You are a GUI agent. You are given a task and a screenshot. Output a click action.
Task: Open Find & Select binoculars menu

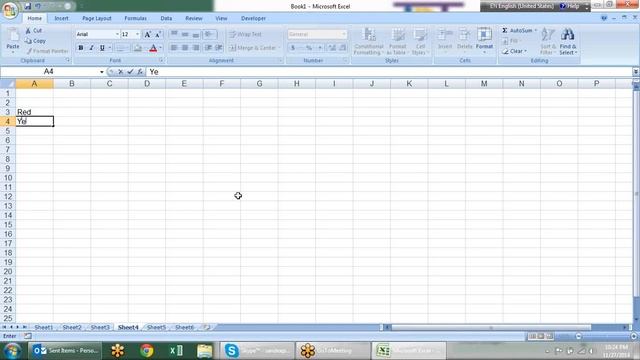[x=567, y=41]
